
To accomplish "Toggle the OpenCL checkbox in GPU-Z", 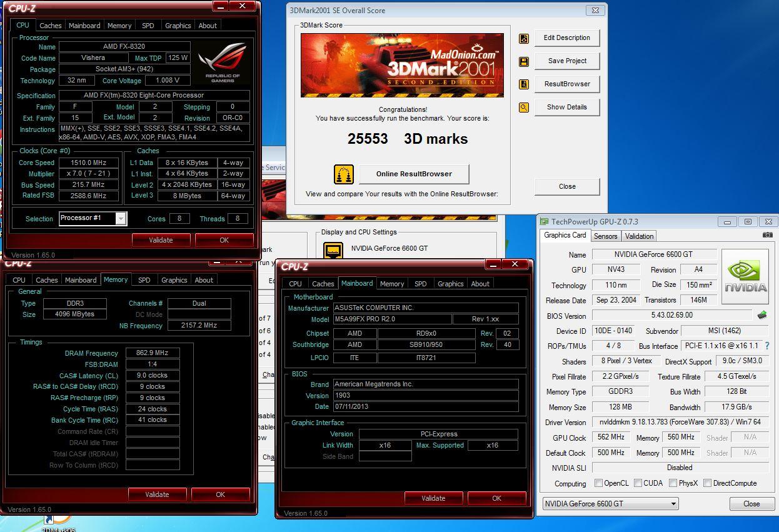I will 599,483.
